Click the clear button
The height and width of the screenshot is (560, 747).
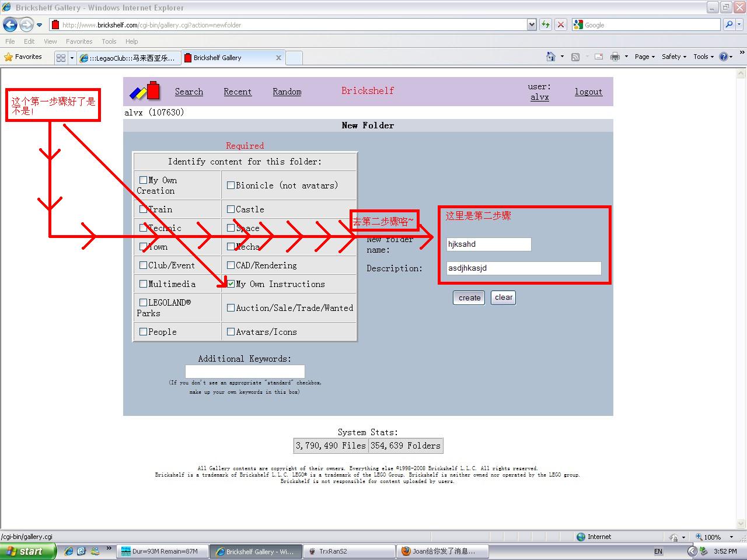504,297
